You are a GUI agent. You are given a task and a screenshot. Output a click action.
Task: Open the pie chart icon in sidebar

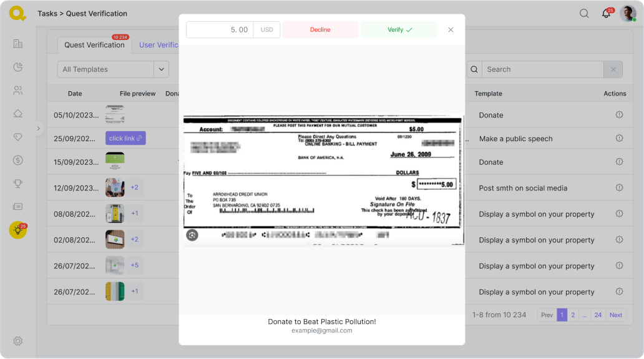click(18, 67)
